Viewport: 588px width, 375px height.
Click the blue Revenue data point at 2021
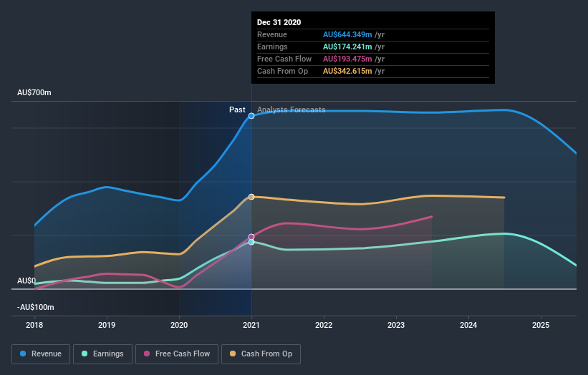tap(251, 116)
